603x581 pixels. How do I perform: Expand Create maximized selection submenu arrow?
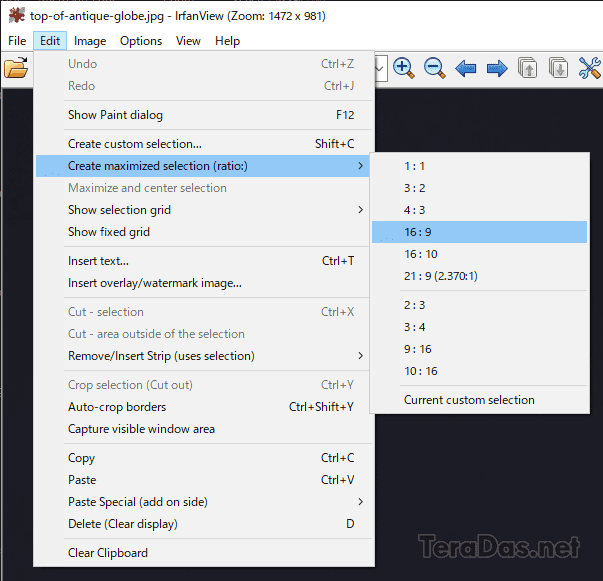(x=360, y=166)
